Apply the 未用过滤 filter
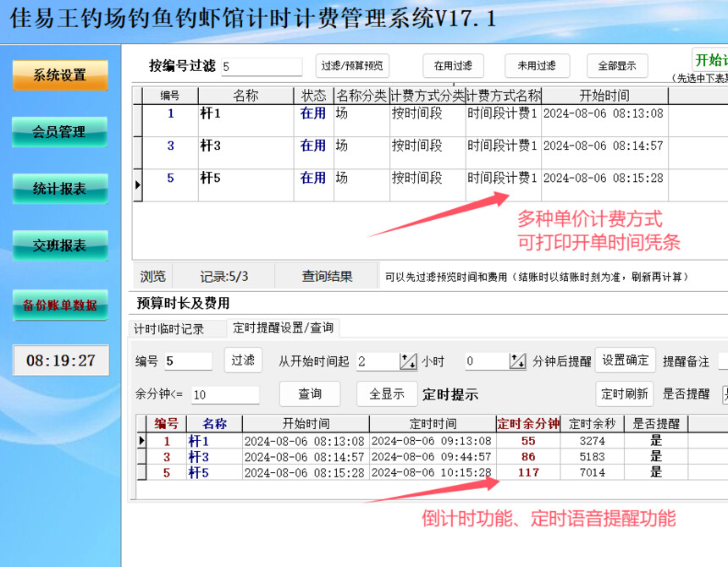 click(538, 66)
